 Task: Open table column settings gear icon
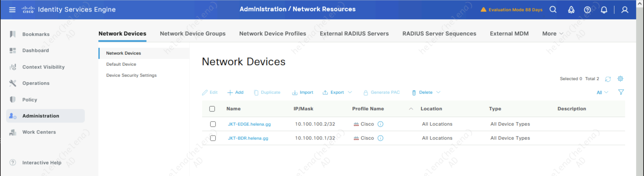click(x=620, y=79)
